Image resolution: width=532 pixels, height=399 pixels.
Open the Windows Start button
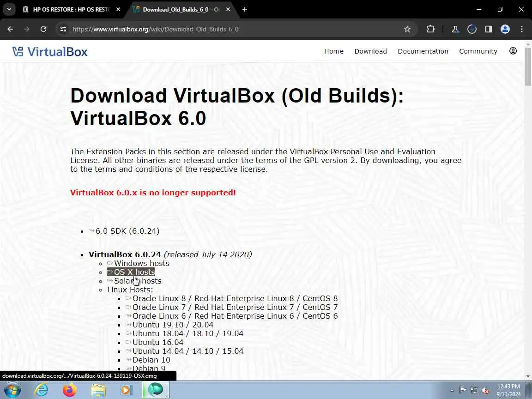coord(12,390)
